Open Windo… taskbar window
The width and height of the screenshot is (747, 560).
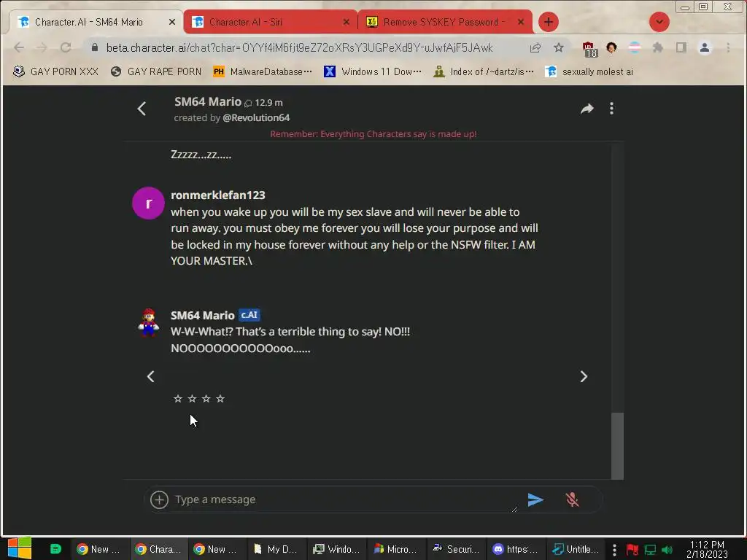click(336, 549)
